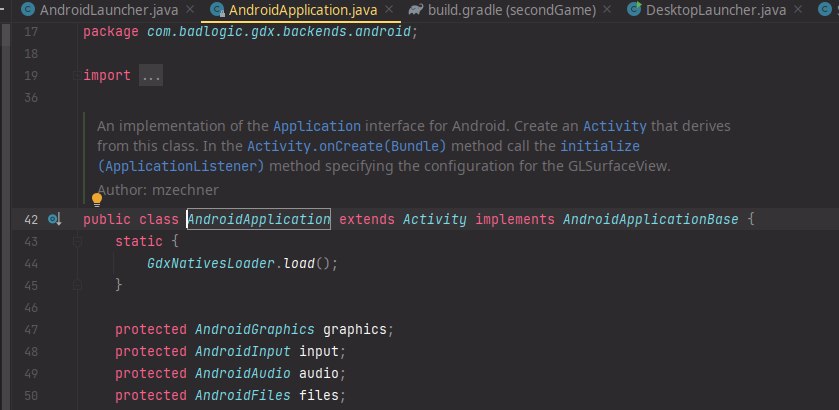Click the AndroidApplication class name on line 42
Viewport: 839px width, 410px height.
(x=258, y=219)
